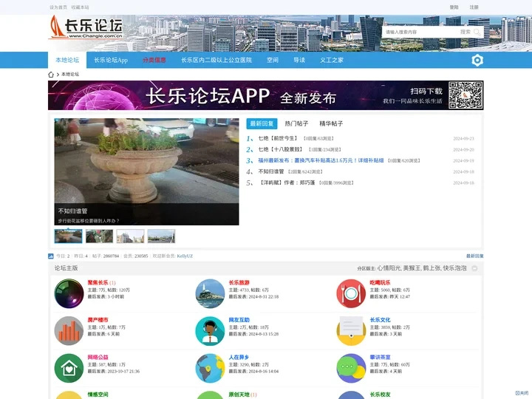The image size is (532, 399).
Task: Open the 人在异乡 globe pin icon
Action: 210,368
